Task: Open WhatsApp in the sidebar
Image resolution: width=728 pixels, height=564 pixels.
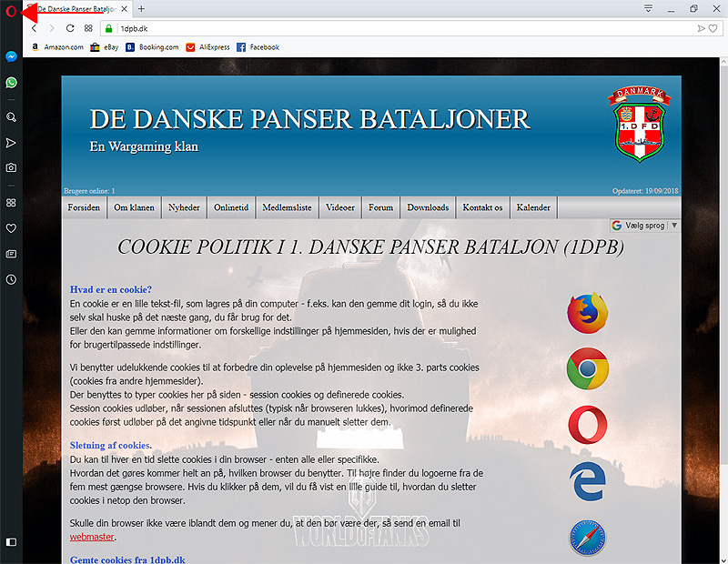Action: coord(11,83)
